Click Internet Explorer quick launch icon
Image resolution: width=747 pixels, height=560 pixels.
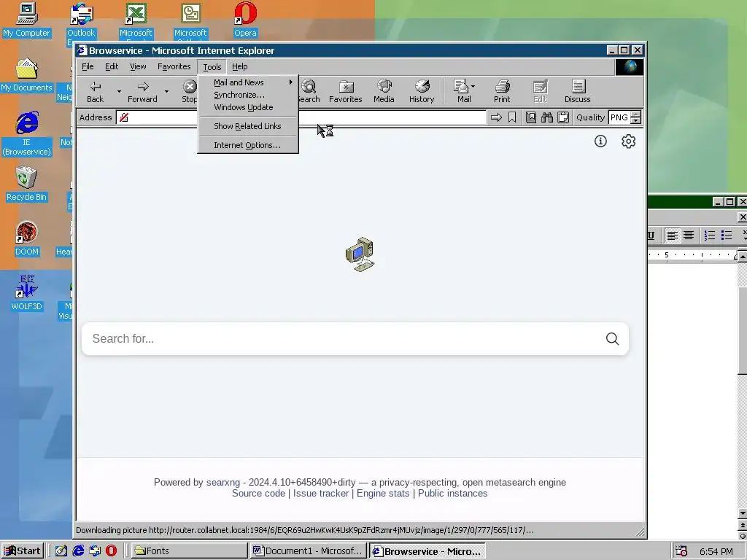coord(78,551)
